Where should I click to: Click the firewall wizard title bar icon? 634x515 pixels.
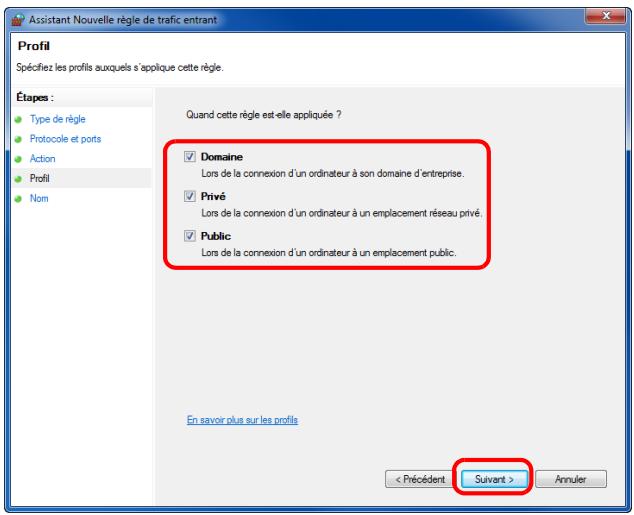coord(18,19)
